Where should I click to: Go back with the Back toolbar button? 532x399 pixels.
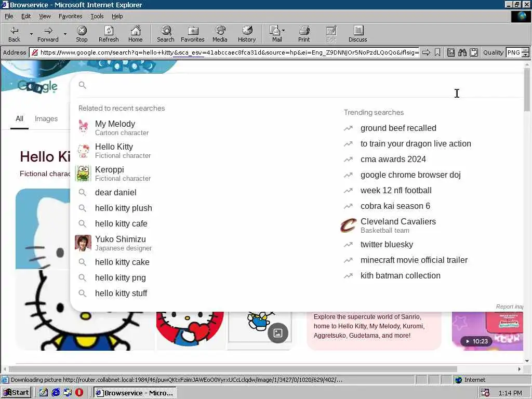[x=14, y=34]
